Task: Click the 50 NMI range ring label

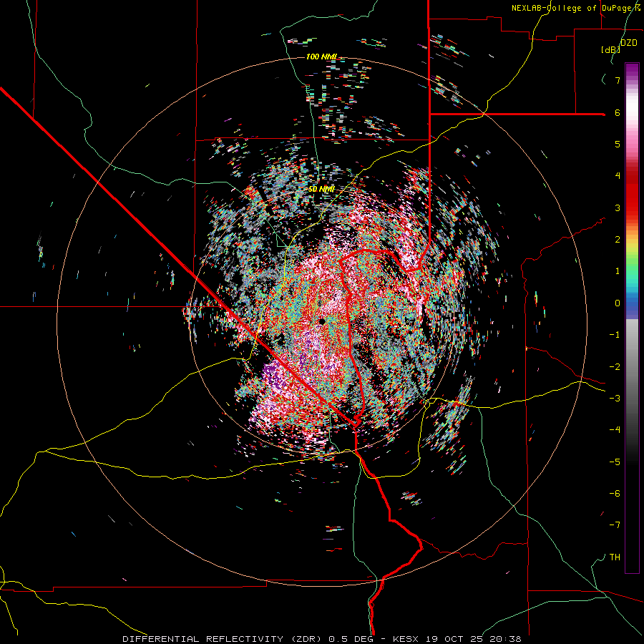Action: click(321, 189)
